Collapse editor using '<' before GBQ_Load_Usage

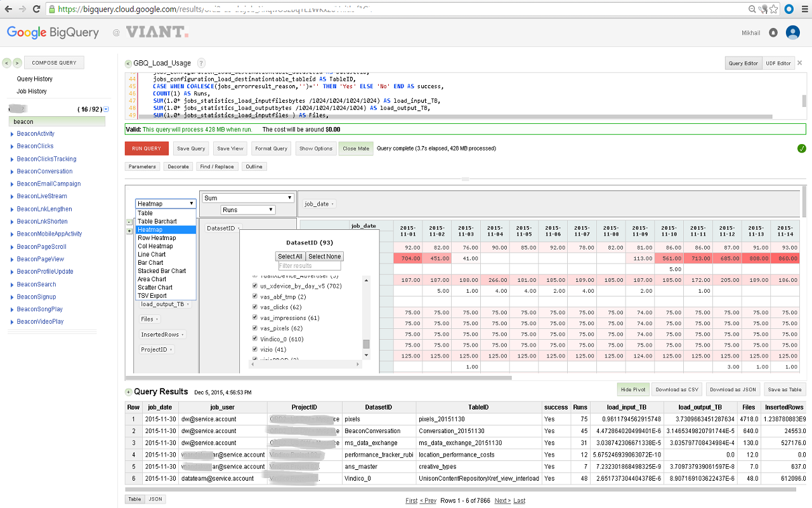point(129,63)
